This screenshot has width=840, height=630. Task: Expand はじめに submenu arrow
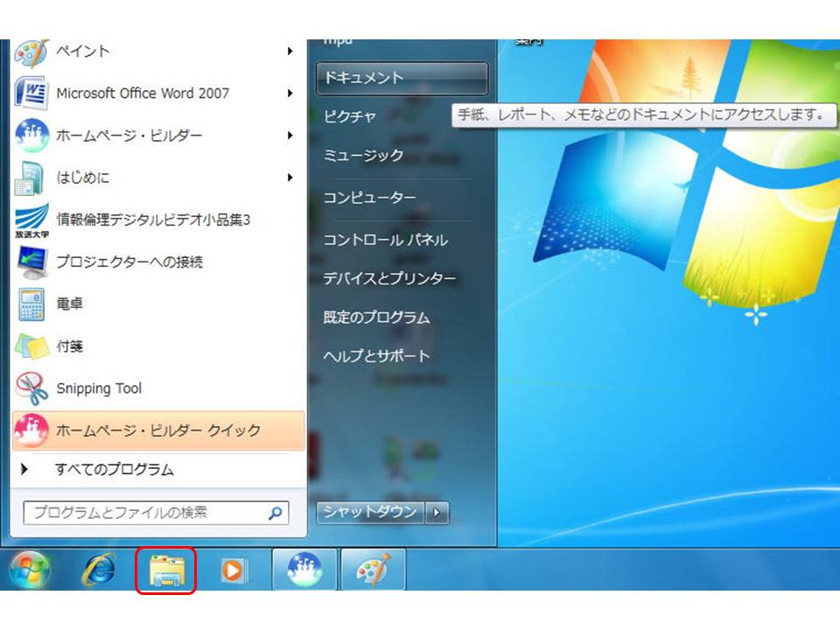[x=290, y=178]
